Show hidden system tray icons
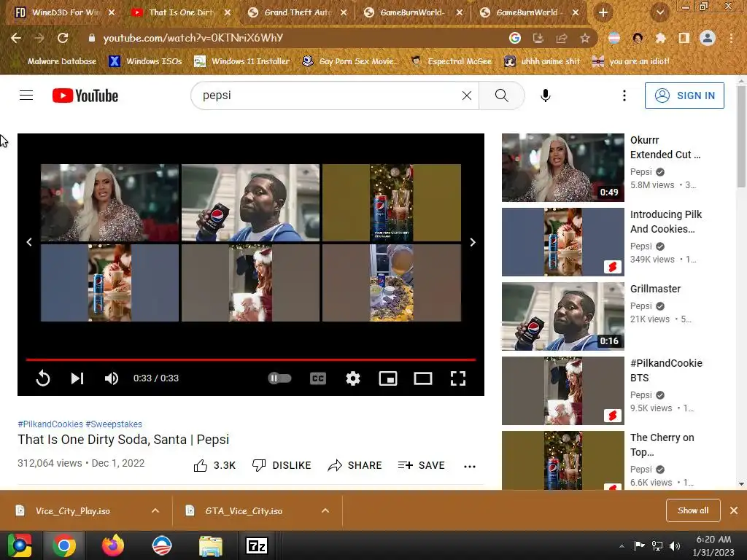The image size is (747, 560). [x=622, y=545]
